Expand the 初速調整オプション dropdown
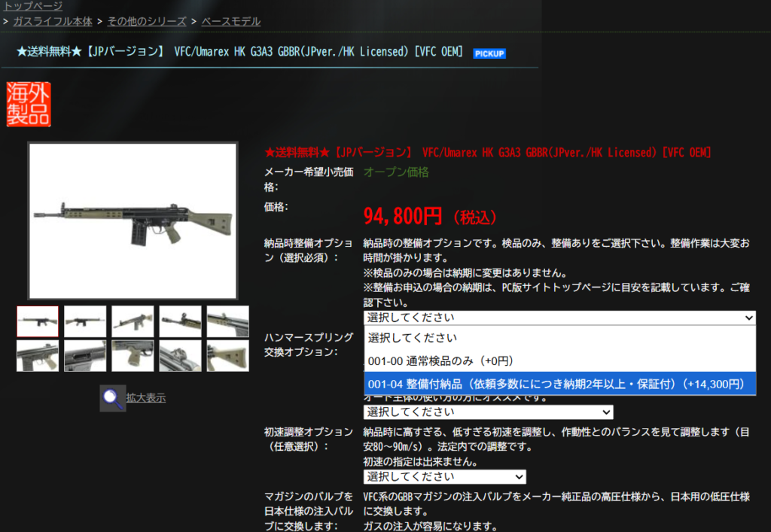The height and width of the screenshot is (532, 771). (444, 476)
